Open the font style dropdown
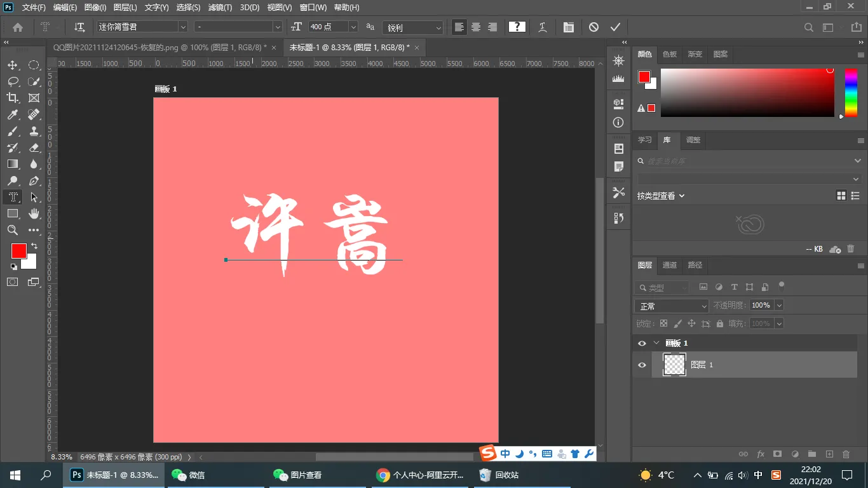 pyautogui.click(x=278, y=27)
